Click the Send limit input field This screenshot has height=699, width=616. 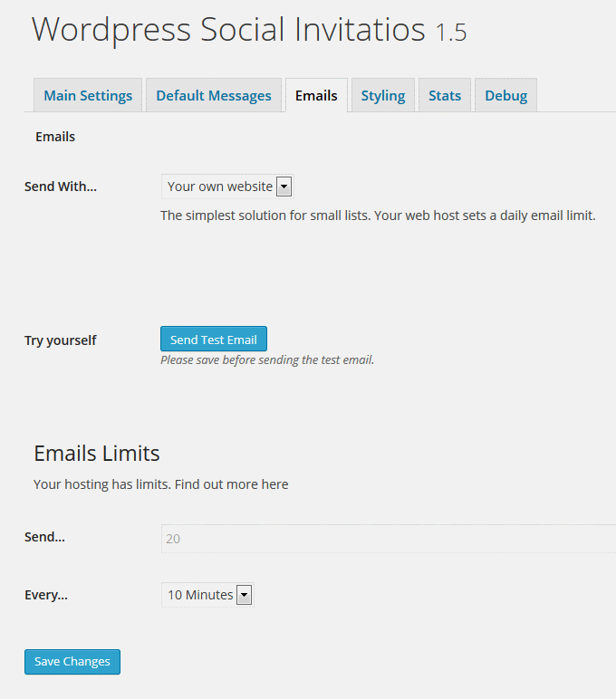coord(389,539)
